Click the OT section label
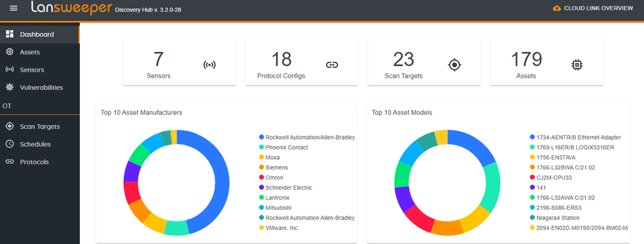Image resolution: width=644 pixels, height=244 pixels. (x=7, y=106)
